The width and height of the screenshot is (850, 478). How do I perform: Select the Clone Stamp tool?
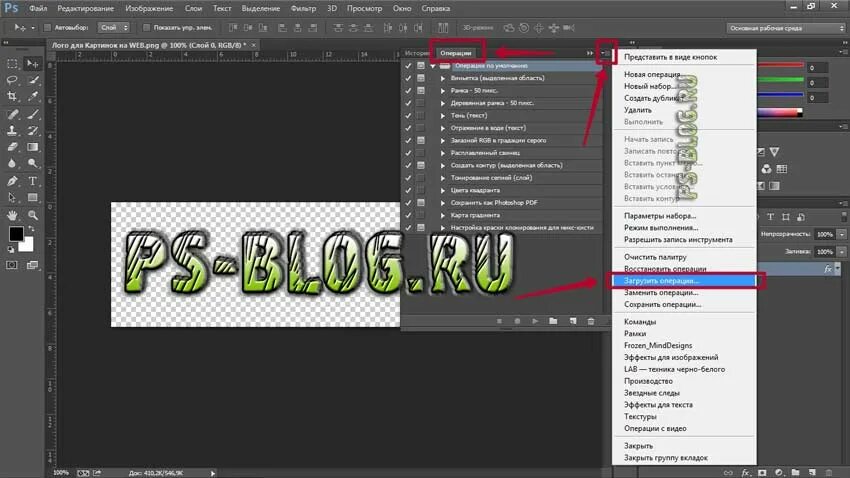12,131
